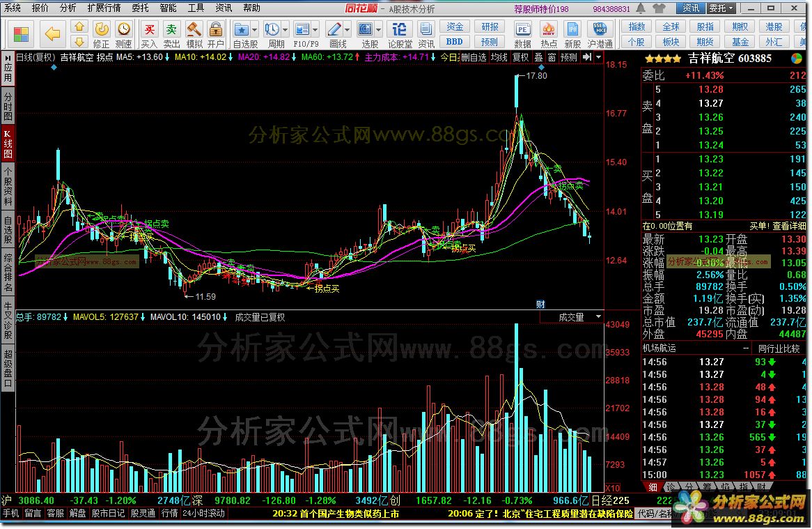Select the 细 detail tab

[653, 487]
